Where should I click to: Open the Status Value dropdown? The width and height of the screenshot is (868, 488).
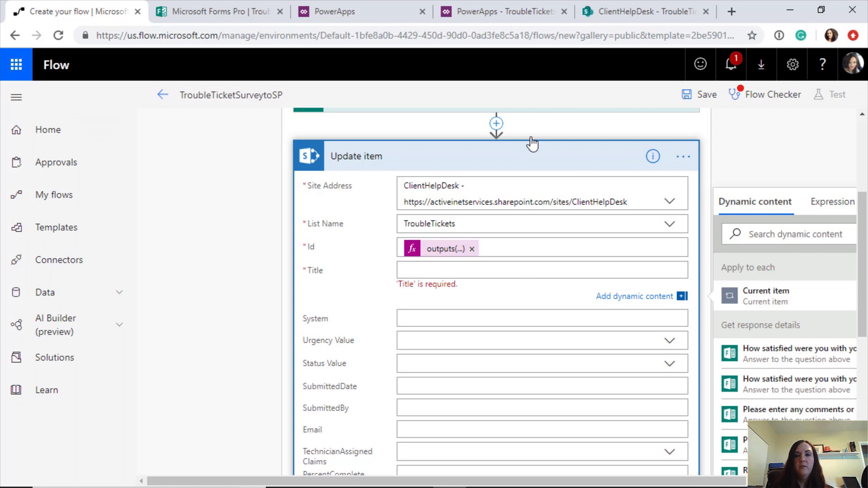pos(670,363)
